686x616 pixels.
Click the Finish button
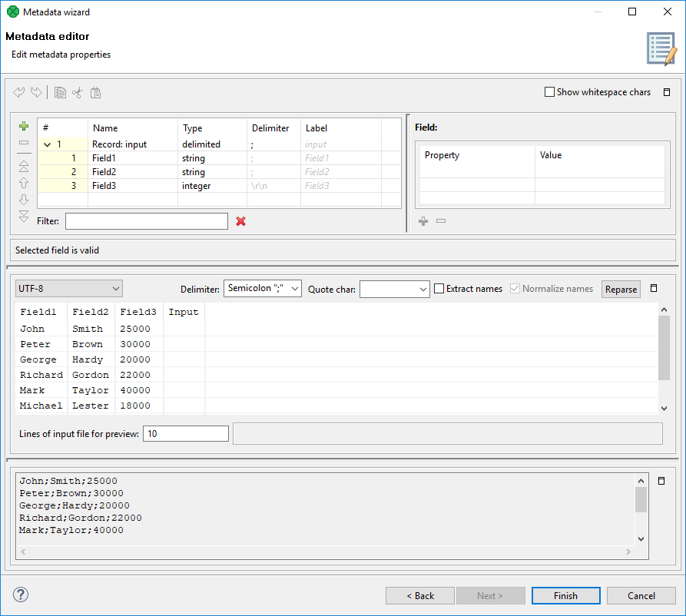tap(565, 595)
